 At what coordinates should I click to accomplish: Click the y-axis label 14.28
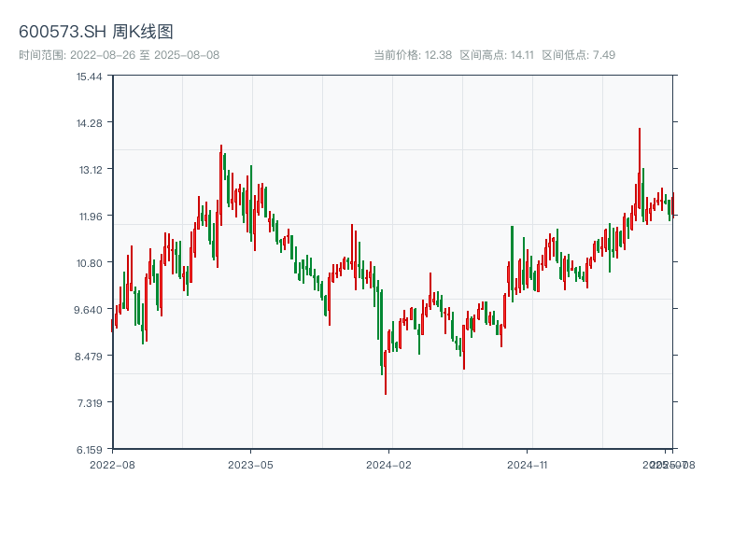click(x=90, y=123)
